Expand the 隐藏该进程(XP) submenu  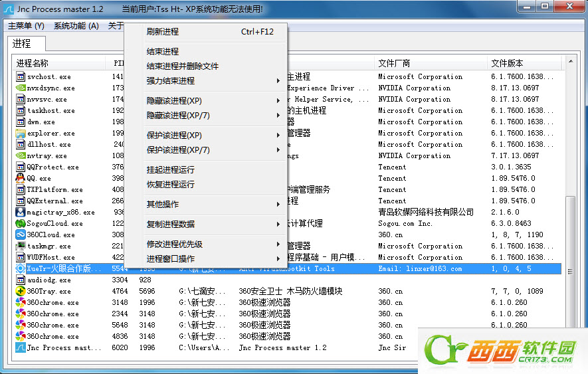click(x=278, y=100)
